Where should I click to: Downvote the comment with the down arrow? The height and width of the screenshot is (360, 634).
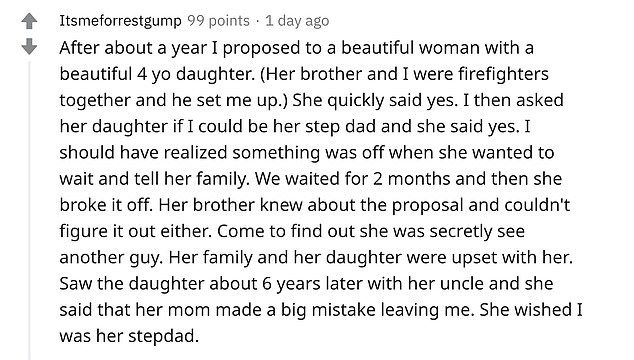point(29,47)
